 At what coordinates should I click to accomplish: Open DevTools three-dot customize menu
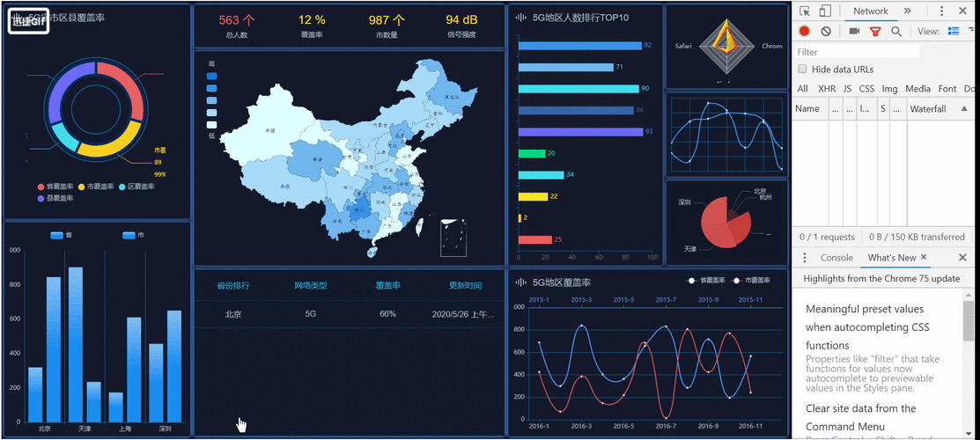941,11
